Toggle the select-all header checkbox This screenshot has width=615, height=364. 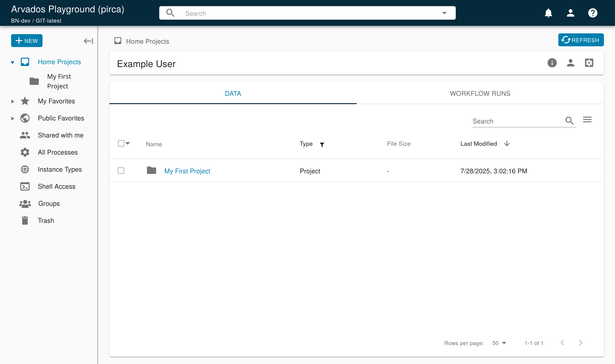(121, 143)
